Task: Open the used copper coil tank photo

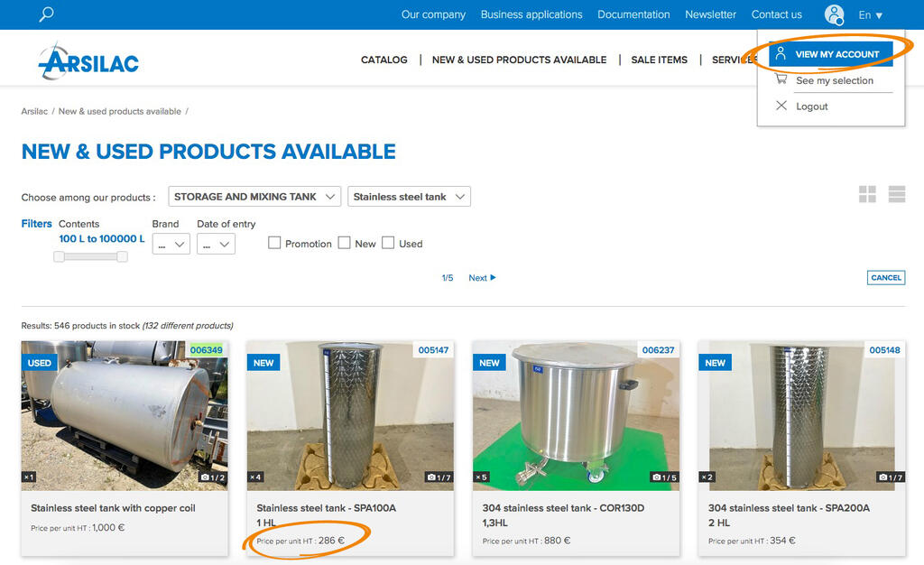Action: (125, 415)
